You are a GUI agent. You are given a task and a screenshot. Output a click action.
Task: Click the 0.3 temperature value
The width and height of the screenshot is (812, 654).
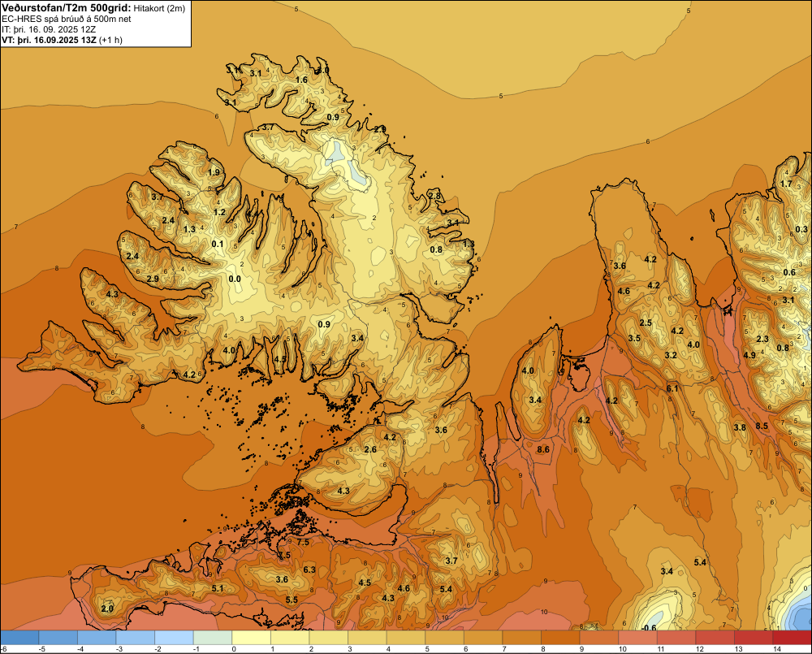[801, 229]
